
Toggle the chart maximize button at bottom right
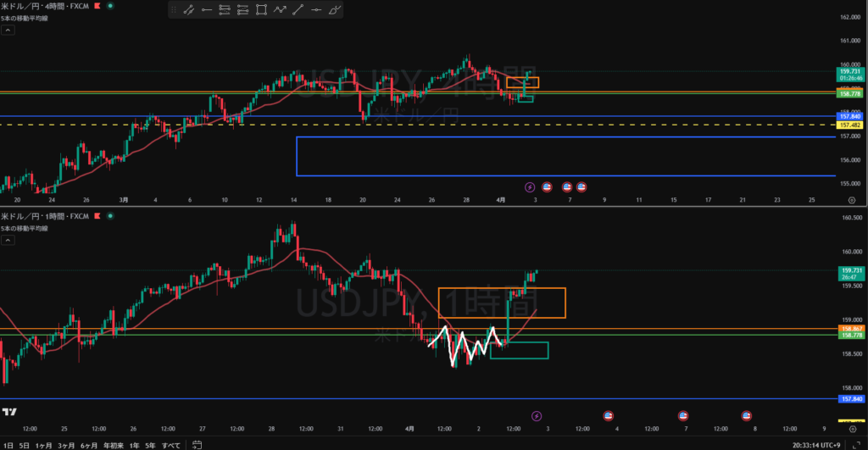857,444
